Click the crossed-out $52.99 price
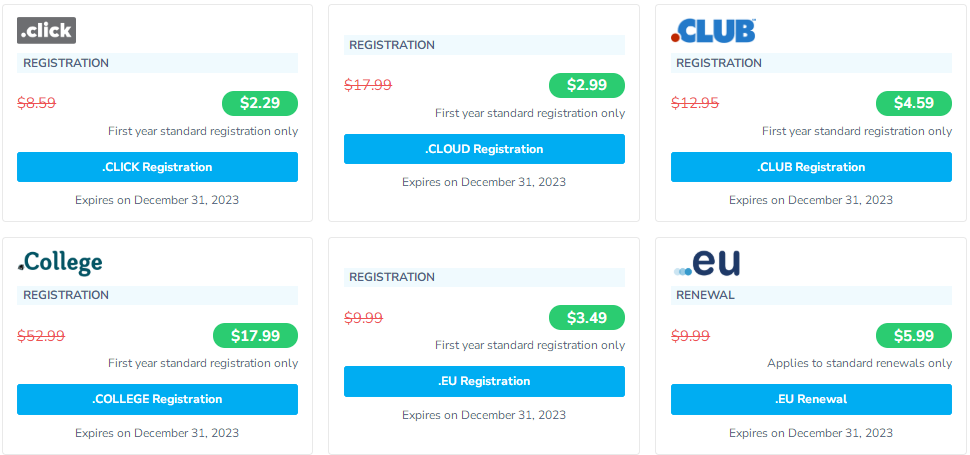 click(x=41, y=335)
